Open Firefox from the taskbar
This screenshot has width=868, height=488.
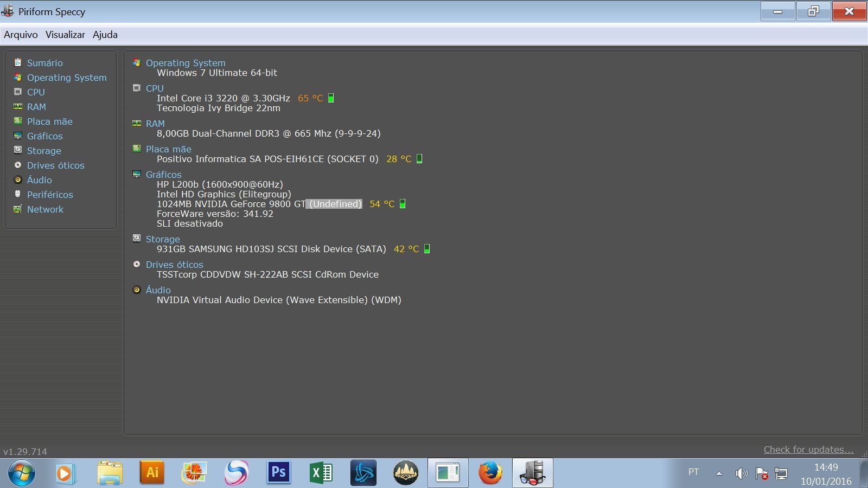[490, 473]
